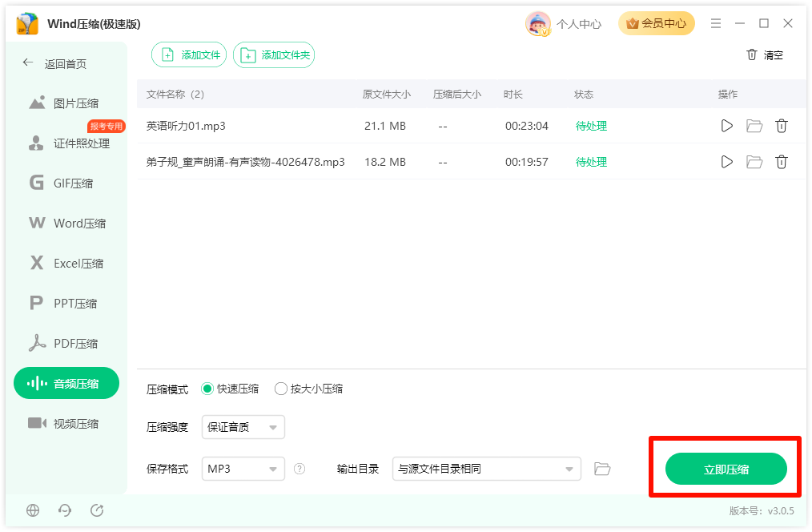
Task: Click 添加文件夹 button
Action: point(274,55)
